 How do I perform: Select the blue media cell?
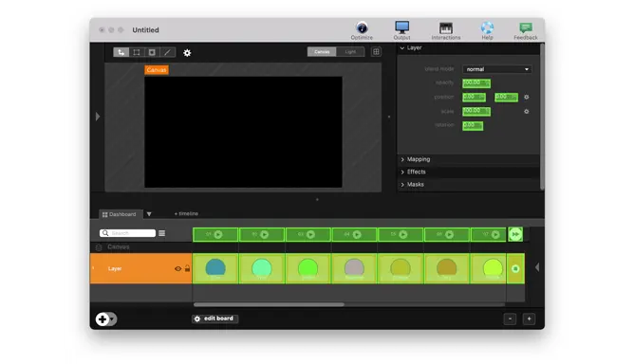click(215, 268)
